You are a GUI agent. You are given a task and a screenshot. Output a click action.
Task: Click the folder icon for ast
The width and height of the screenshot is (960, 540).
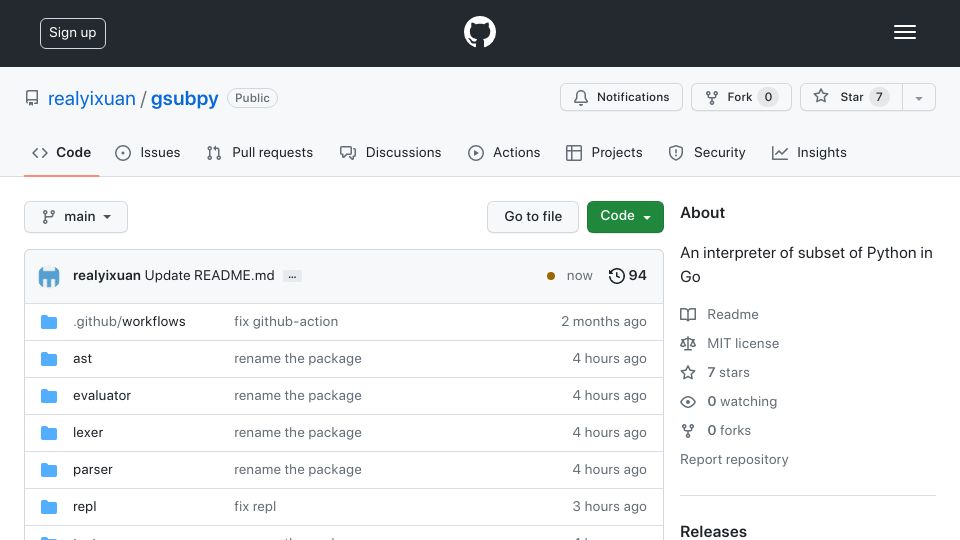49,359
